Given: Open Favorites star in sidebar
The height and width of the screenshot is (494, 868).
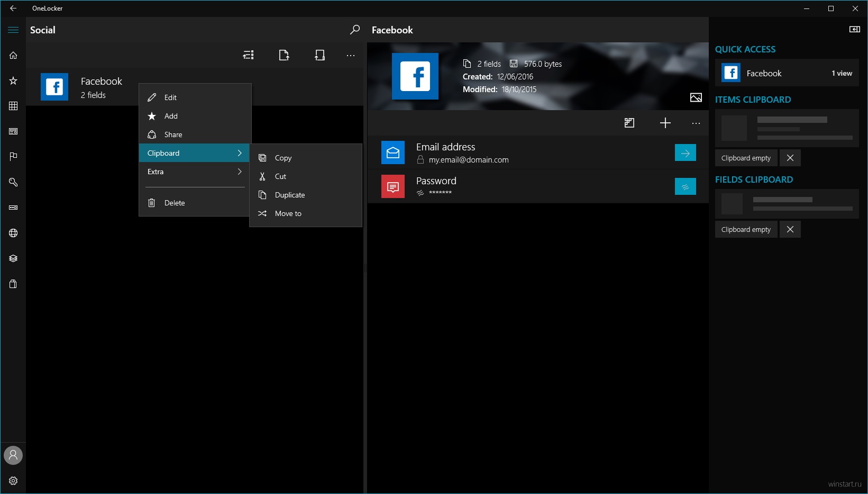Looking at the screenshot, I should click(x=13, y=80).
